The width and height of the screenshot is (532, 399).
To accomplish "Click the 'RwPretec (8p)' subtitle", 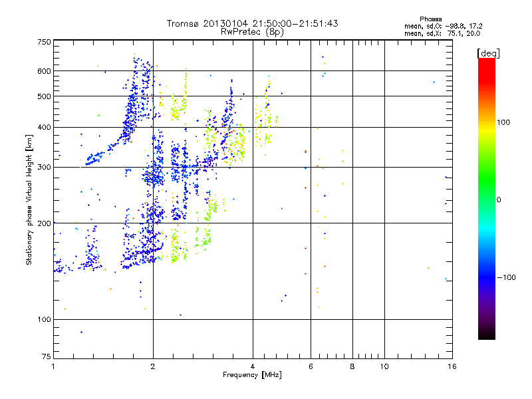I will [x=252, y=32].
